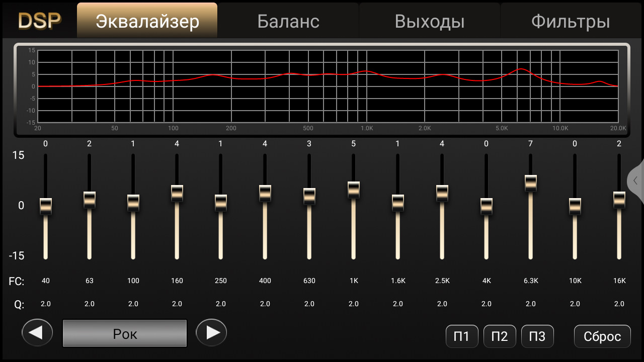
Task: Load user preset П2
Action: 500,336
